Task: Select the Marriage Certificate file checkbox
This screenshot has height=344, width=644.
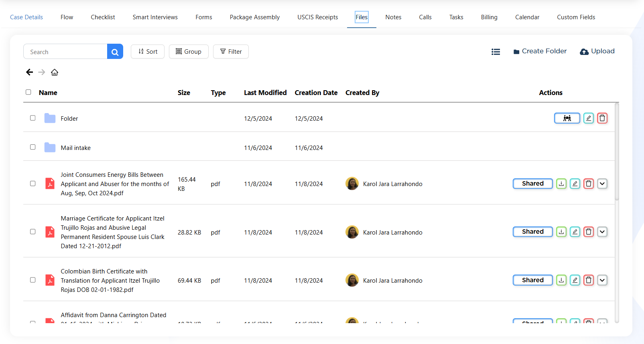Action: 33,232
